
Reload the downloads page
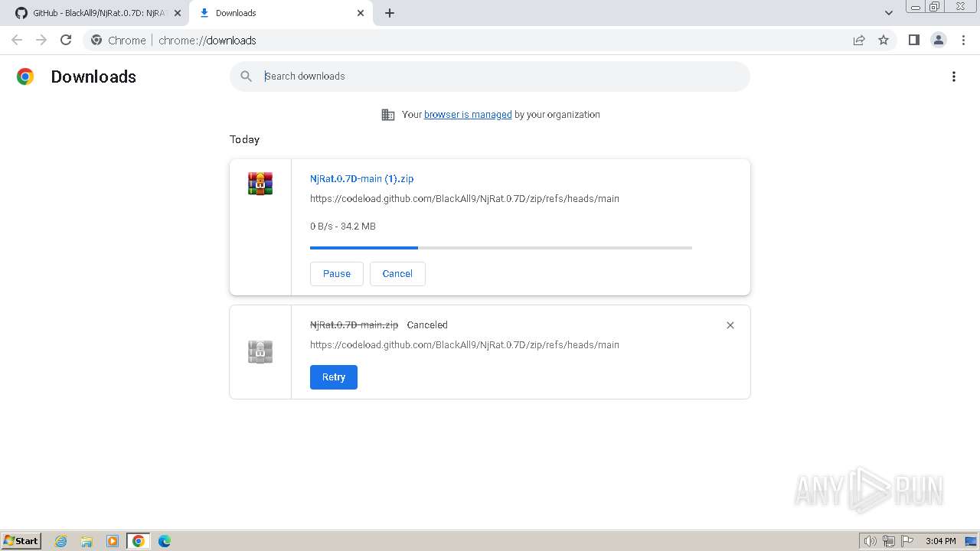(66, 40)
